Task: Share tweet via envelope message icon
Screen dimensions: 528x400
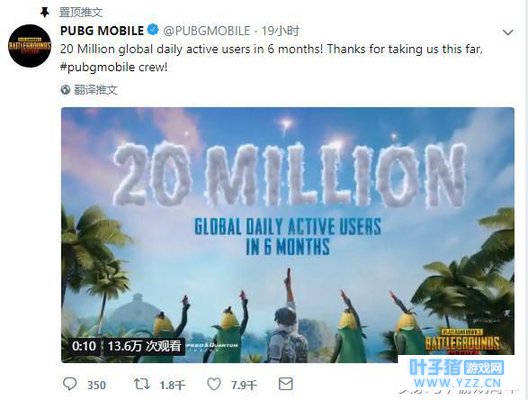Action: 286,384
